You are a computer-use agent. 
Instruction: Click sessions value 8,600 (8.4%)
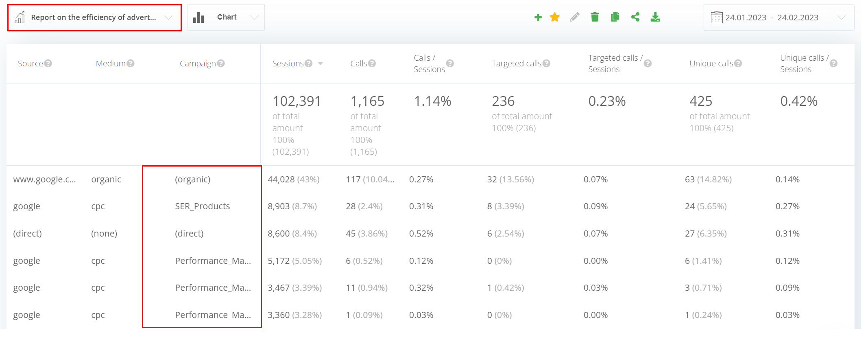292,234
